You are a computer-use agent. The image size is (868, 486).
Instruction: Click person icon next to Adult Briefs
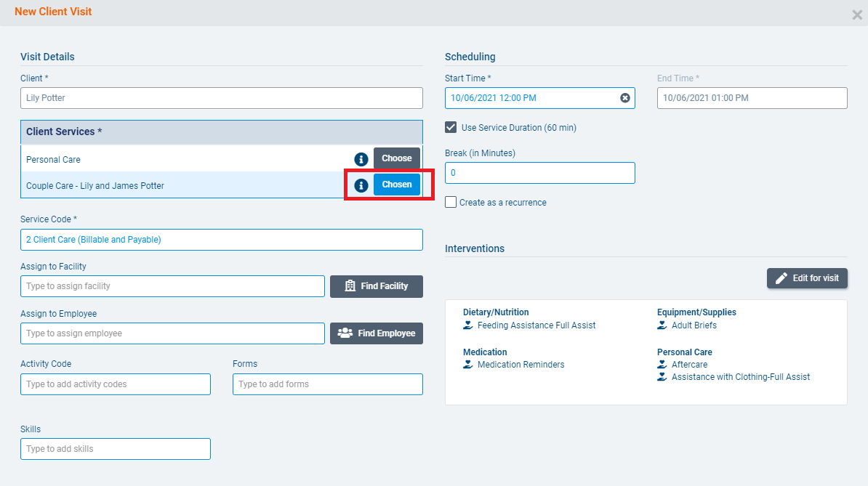pos(664,325)
